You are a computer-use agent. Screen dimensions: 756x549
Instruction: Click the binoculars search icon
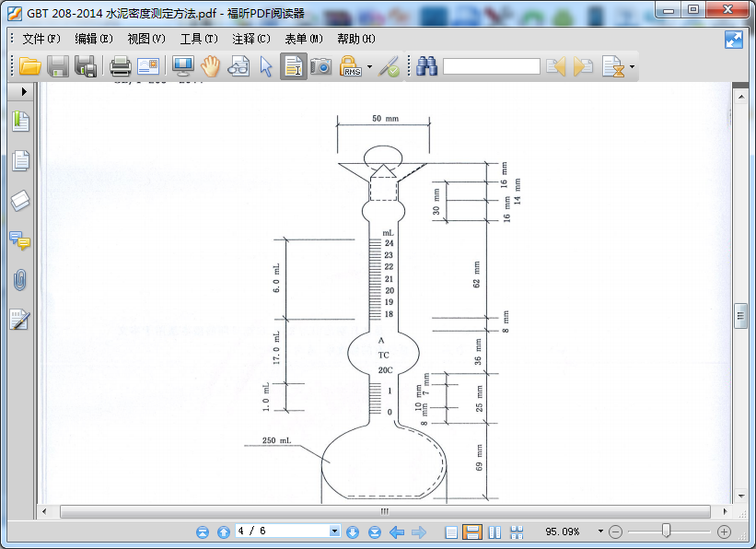coord(426,66)
